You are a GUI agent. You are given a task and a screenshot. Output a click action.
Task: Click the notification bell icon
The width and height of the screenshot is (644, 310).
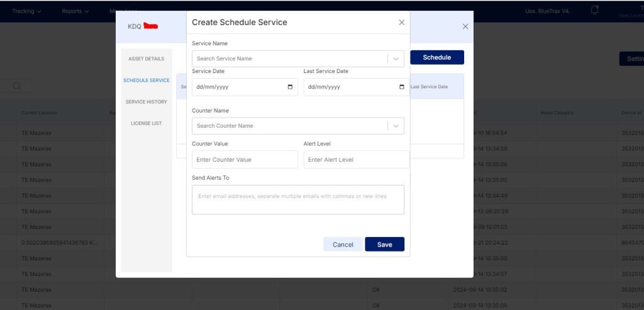click(x=594, y=10)
